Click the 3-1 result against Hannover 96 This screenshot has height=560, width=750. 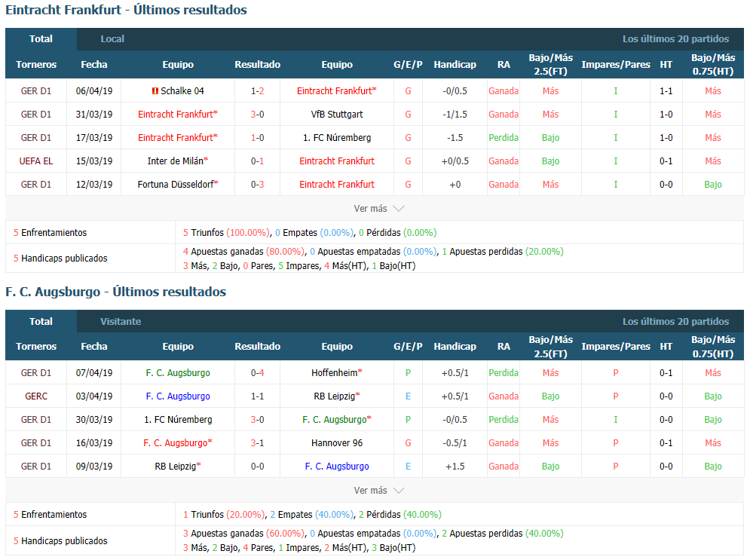tap(257, 443)
